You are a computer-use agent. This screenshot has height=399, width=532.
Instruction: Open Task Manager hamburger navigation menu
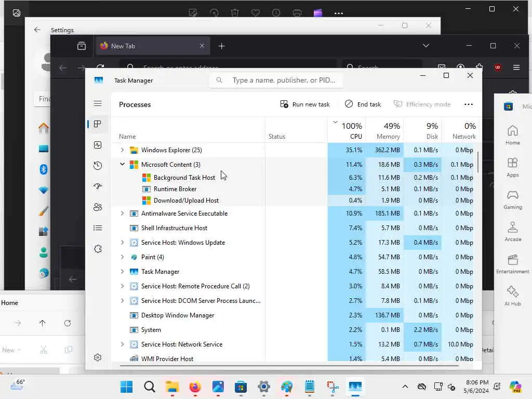click(98, 103)
